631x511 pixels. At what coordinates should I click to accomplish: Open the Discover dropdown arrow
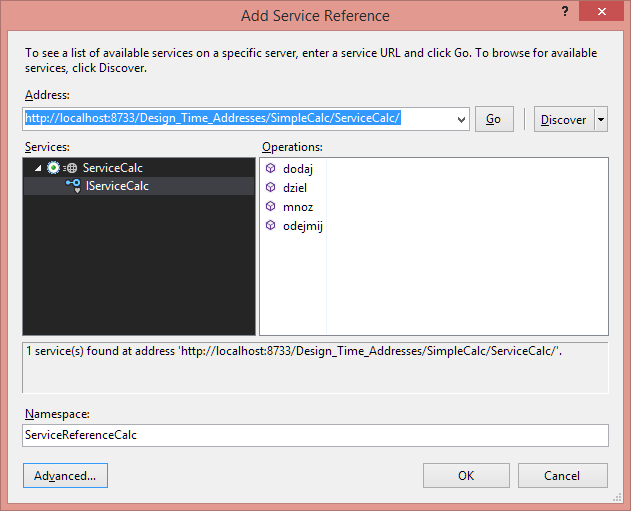pos(601,119)
